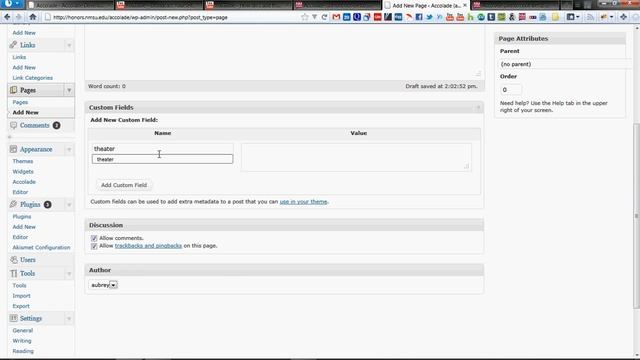Open the Accolade link under Appearance
Screen dimensions: 640x360
pyautogui.click(x=24, y=182)
